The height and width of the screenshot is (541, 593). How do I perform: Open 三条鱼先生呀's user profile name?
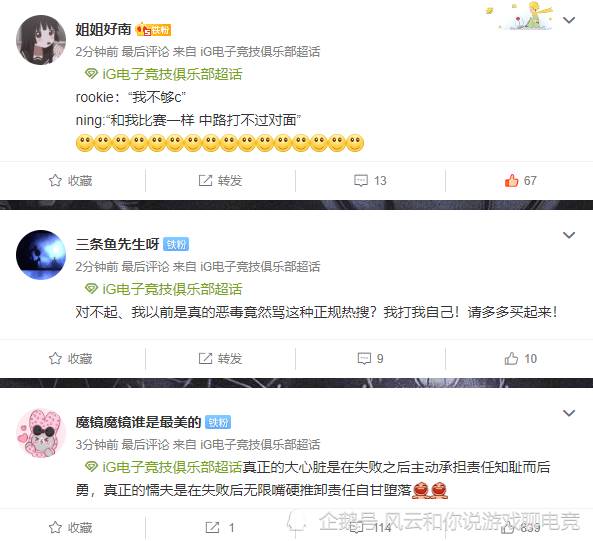[117, 244]
